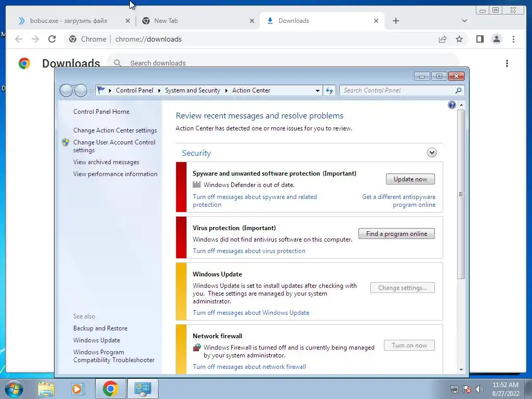Click the Action Center flag icon in breadcrumb
This screenshot has width=532, height=399.
[101, 90]
